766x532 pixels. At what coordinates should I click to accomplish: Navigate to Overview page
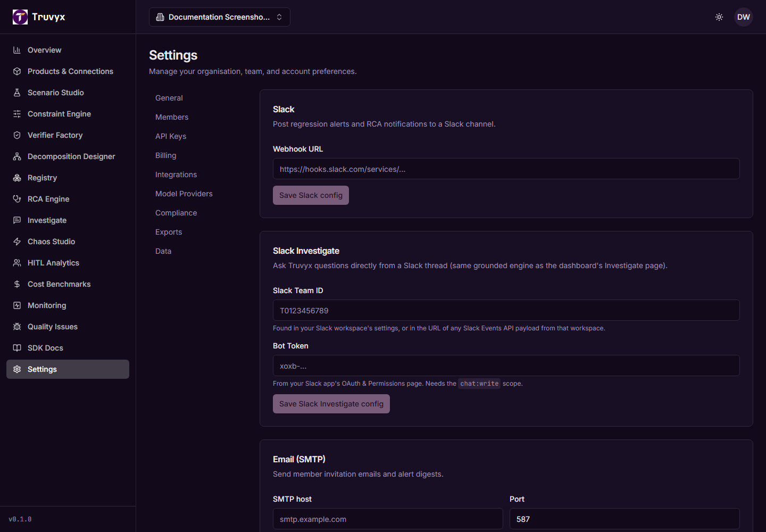[x=68, y=50]
